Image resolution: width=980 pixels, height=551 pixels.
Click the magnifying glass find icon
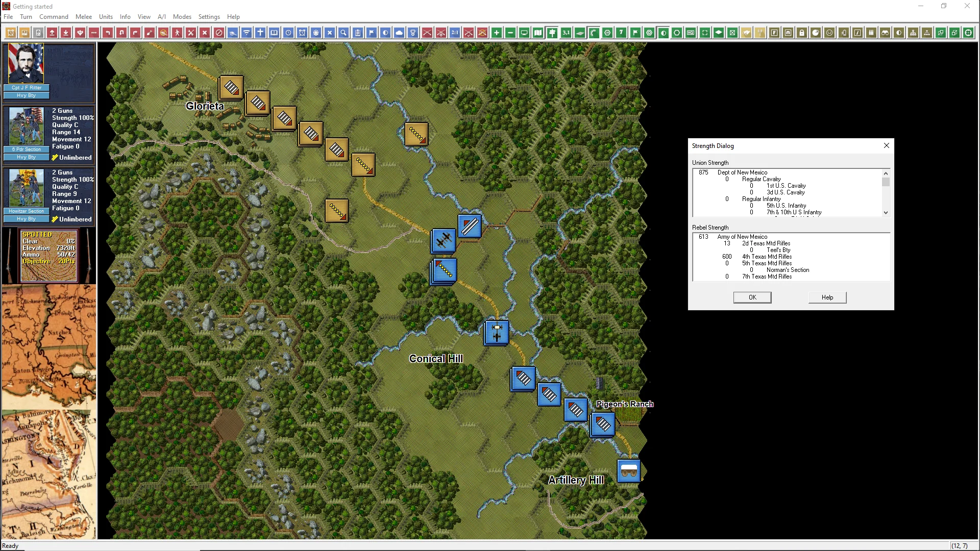click(x=344, y=33)
